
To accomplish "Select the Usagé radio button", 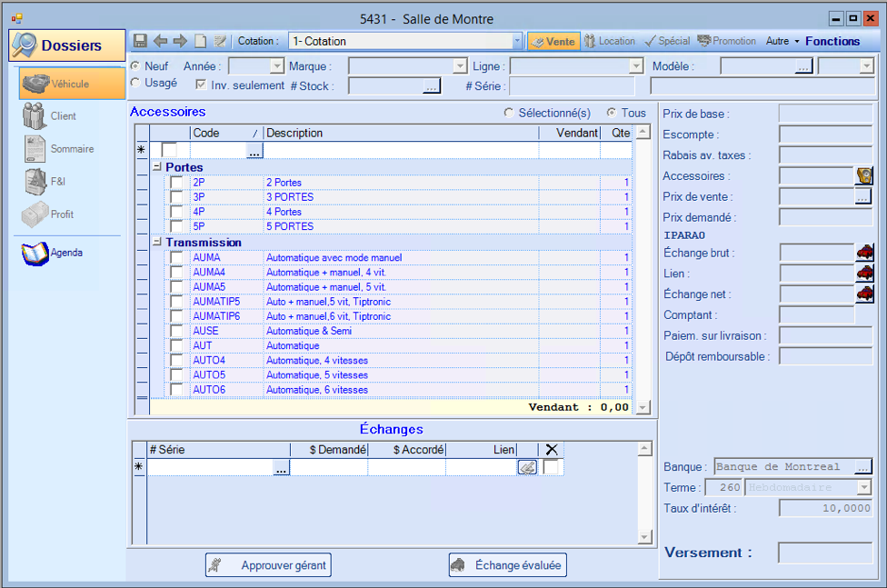I will pyautogui.click(x=136, y=83).
